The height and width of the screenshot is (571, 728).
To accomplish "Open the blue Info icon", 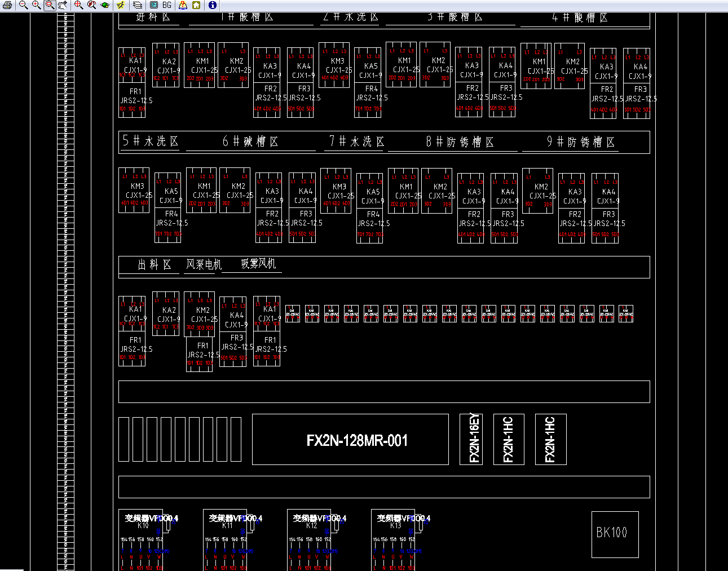I will 213,5.
